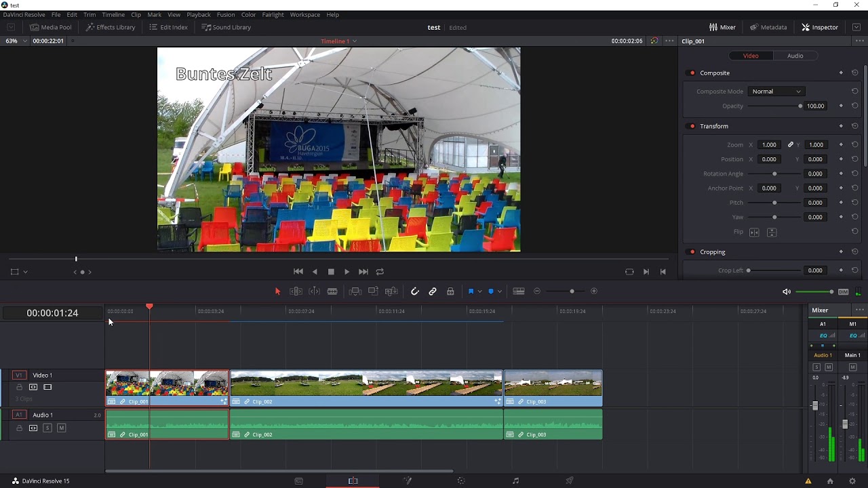Add keyframe for Opacity
The height and width of the screenshot is (488, 868).
(841, 106)
